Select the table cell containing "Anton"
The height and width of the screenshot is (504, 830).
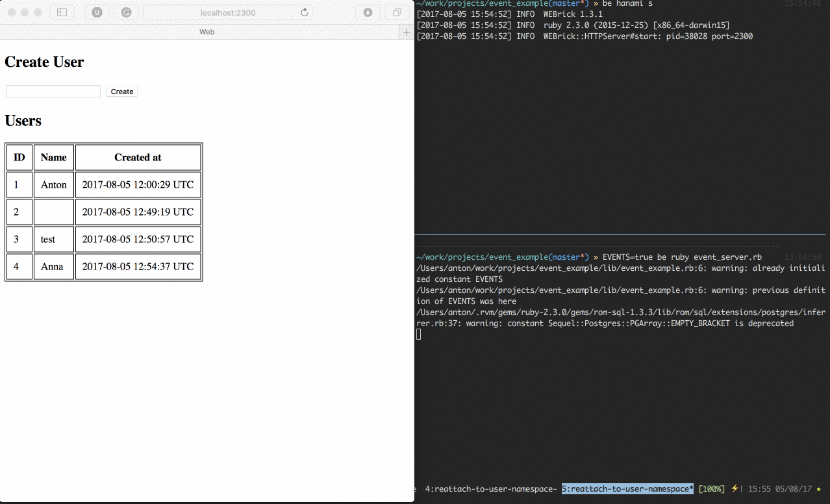coord(53,184)
